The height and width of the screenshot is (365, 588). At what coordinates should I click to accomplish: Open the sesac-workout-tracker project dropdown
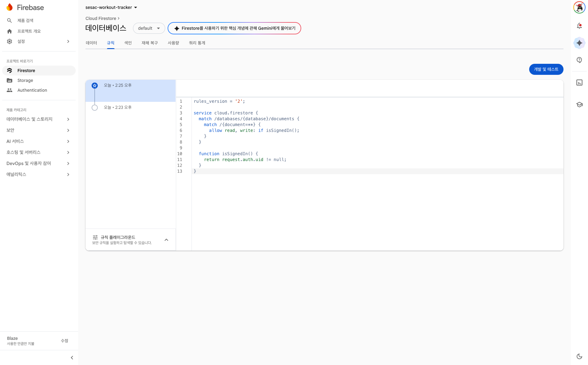point(111,7)
